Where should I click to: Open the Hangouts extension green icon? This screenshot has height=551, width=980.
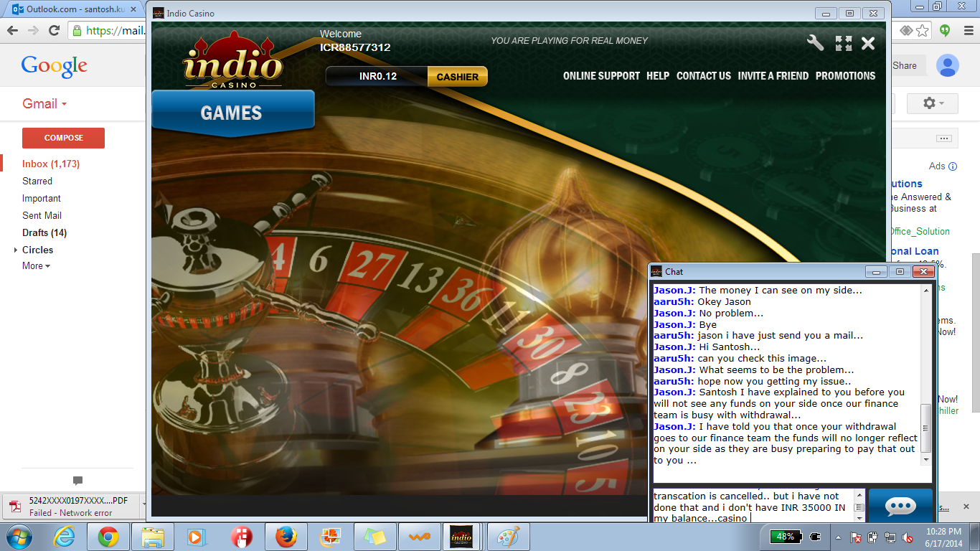click(x=946, y=31)
